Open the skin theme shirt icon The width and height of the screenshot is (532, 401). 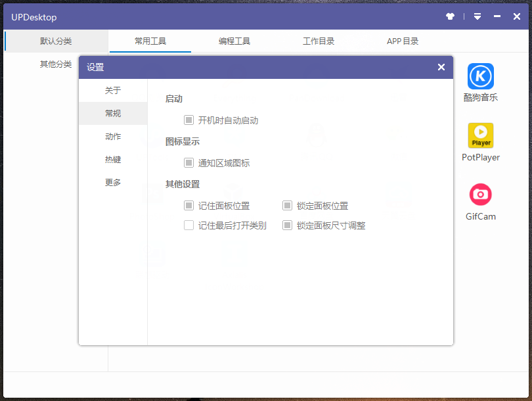coord(451,16)
